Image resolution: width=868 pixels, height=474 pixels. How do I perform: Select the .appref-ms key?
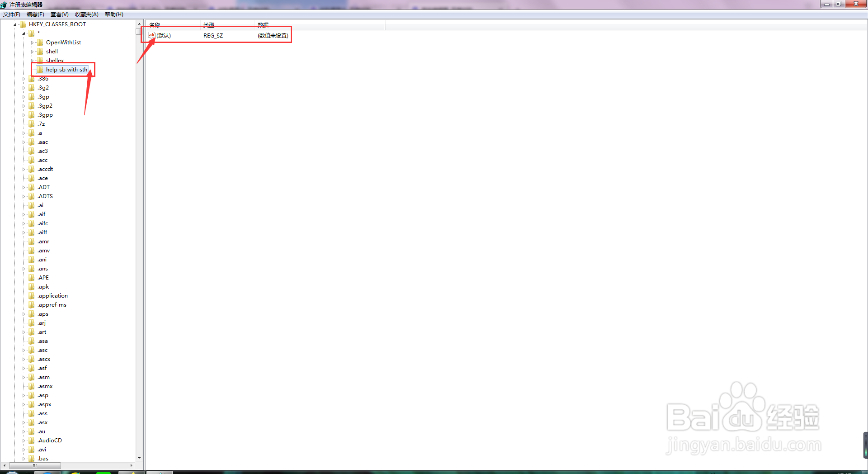[52, 305]
